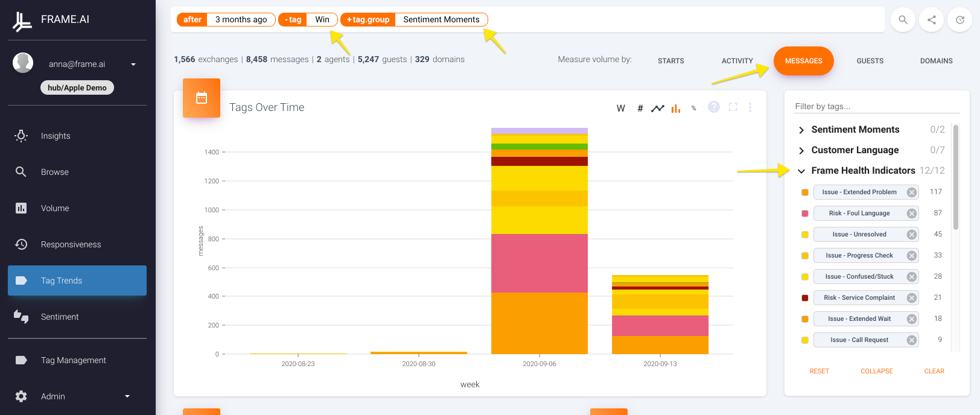Expand the Customer Language tag group
The width and height of the screenshot is (980, 415).
point(801,151)
